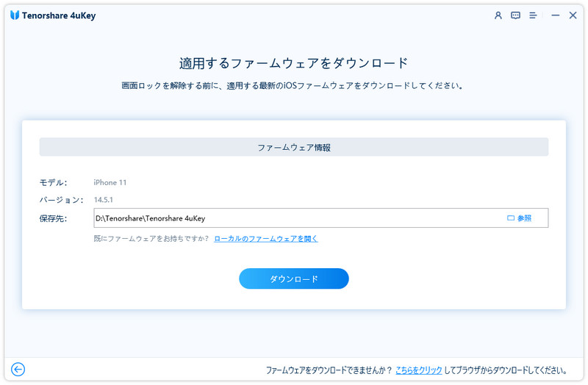The width and height of the screenshot is (588, 385).
Task: Click the 既にファームウェアをお持ちですか? text
Action: [151, 239]
